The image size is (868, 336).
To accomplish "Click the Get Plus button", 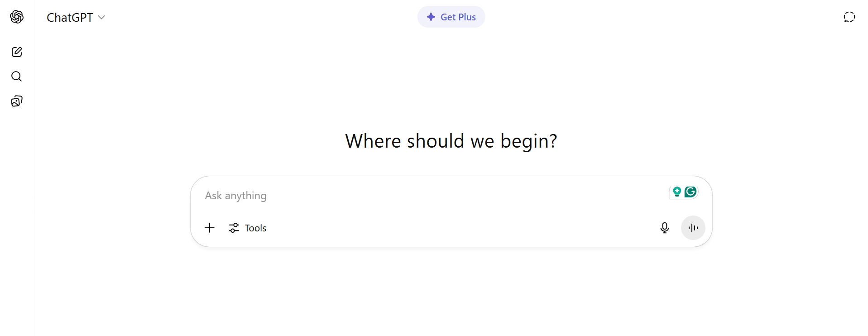I will pyautogui.click(x=451, y=17).
